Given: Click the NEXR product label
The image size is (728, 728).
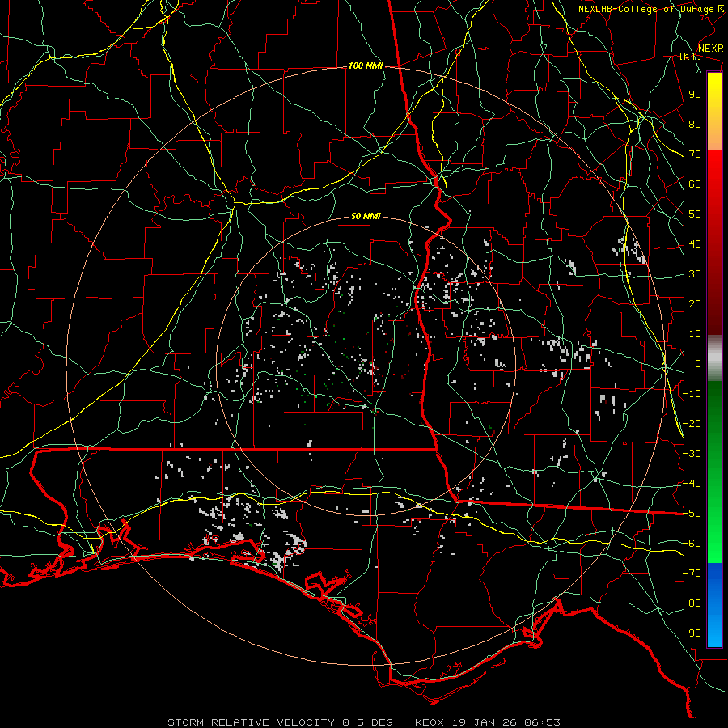Looking at the screenshot, I should tap(710, 49).
